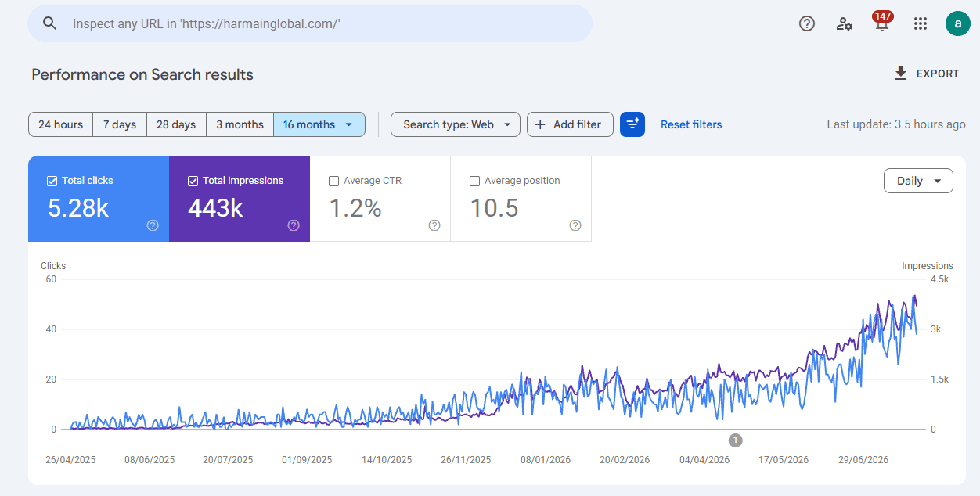Enable the Average position checkbox

coord(474,181)
